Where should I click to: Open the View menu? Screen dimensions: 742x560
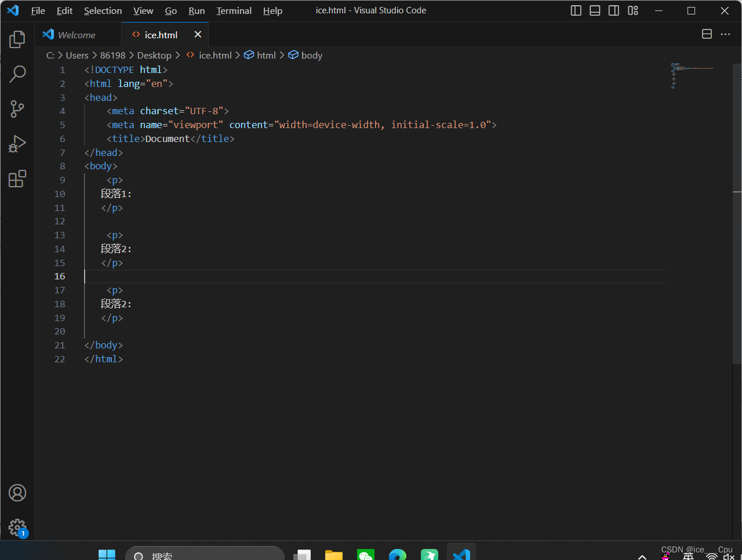point(143,10)
